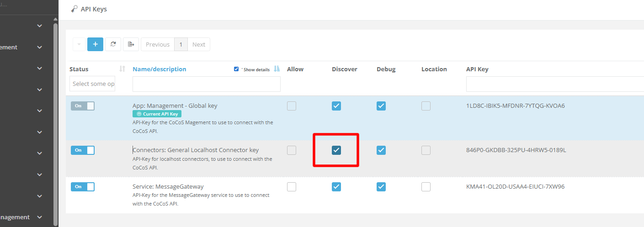Click 'Service: MessageGateway' name

(x=168, y=186)
